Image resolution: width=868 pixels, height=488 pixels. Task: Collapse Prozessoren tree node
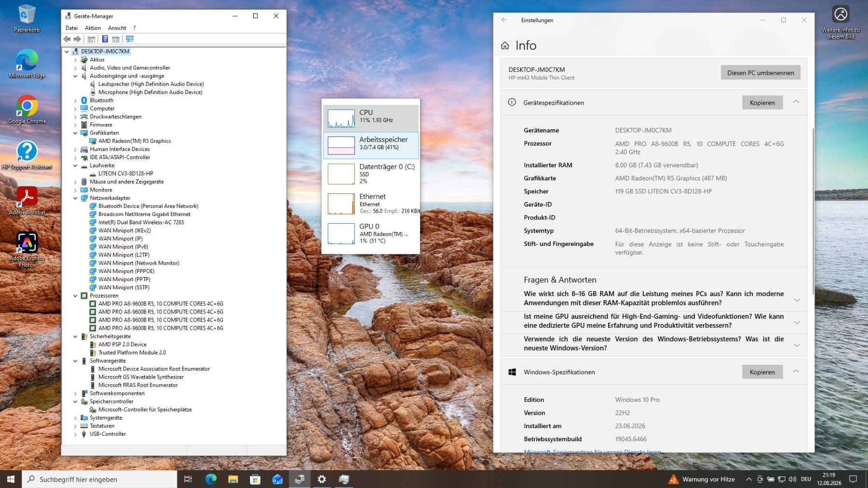pos(75,296)
